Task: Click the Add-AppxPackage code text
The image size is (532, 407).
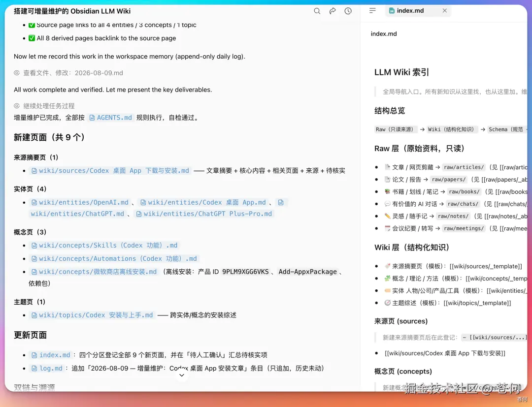Action: tap(307, 272)
